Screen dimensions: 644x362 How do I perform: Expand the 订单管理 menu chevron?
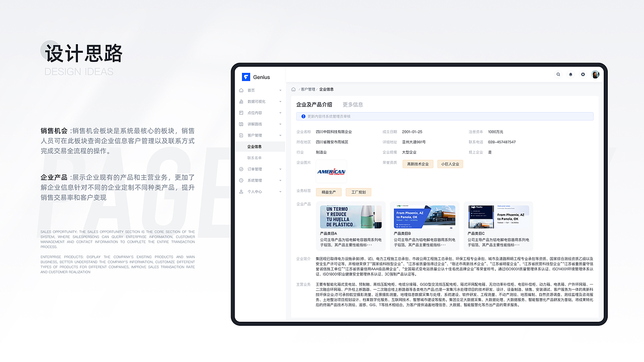point(280,169)
